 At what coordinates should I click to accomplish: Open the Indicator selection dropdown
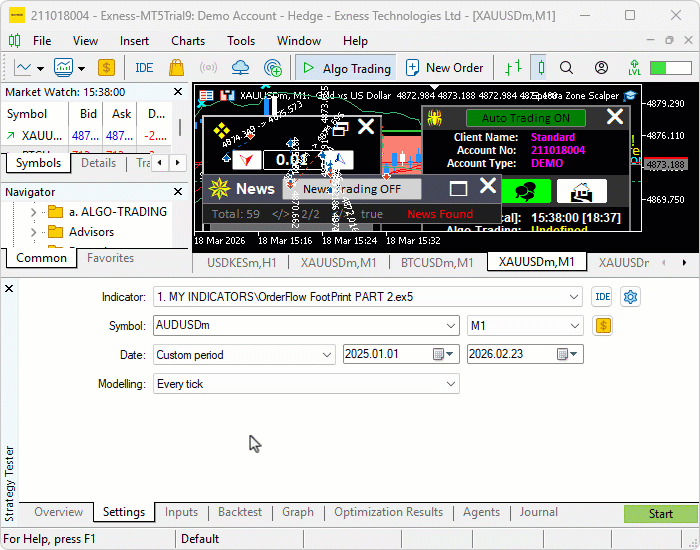tap(574, 297)
